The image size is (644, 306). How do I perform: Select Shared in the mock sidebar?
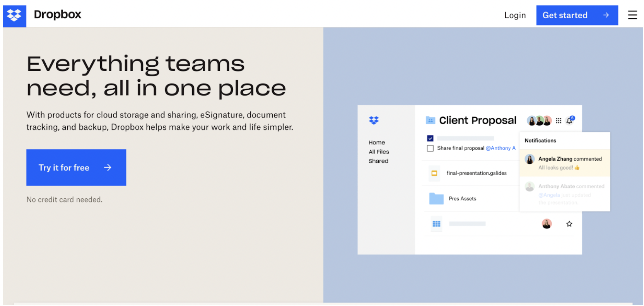[378, 161]
